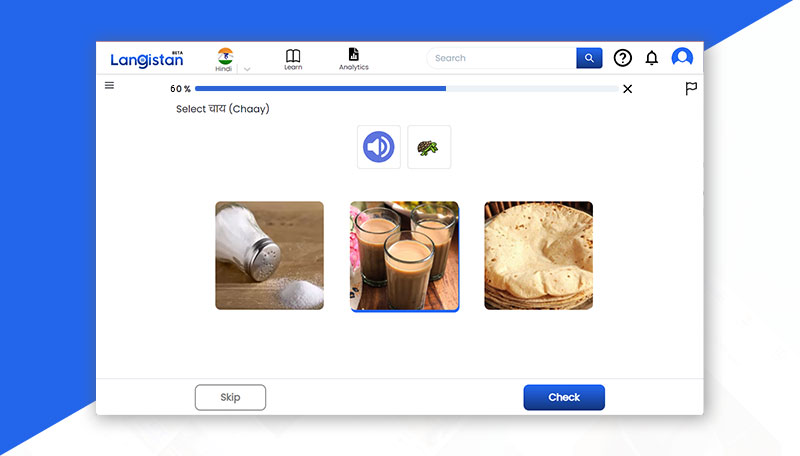This screenshot has width=800, height=456.
Task: Focus the Search input field
Action: coord(502,58)
